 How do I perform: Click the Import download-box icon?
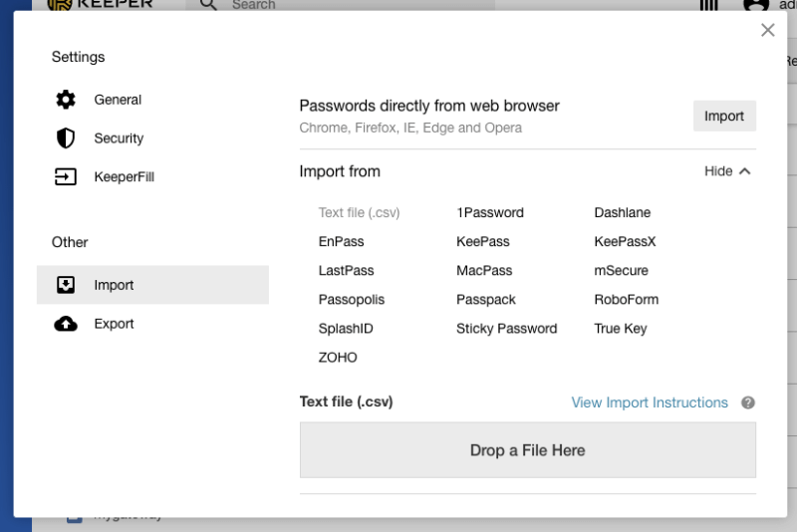point(66,285)
